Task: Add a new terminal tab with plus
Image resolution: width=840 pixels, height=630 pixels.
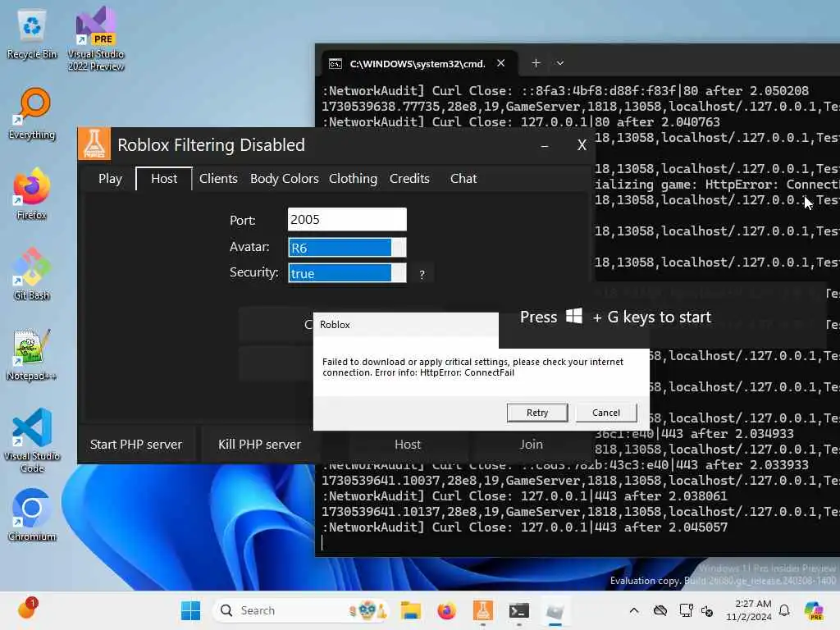Action: tap(536, 63)
